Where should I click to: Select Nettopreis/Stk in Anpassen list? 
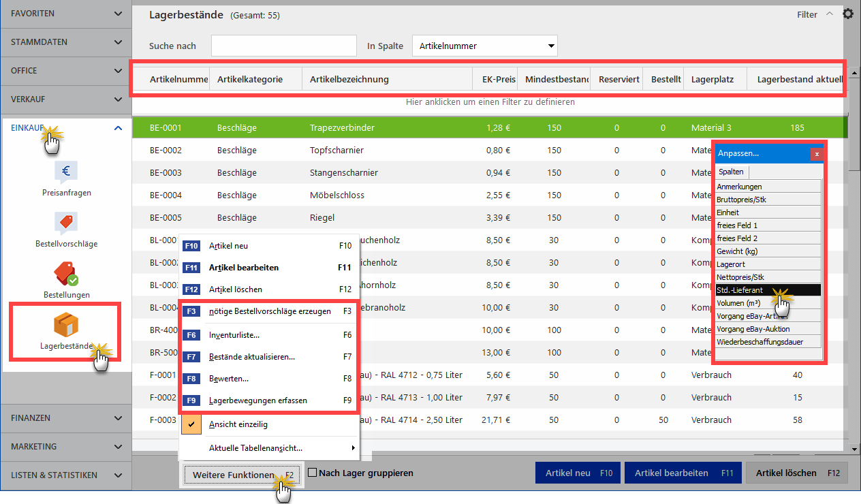[x=768, y=277]
